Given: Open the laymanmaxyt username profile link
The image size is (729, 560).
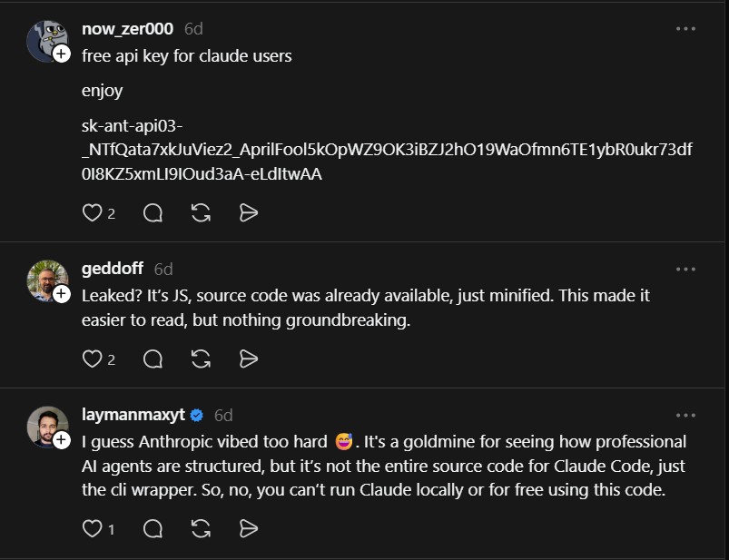Looking at the screenshot, I should click(133, 415).
